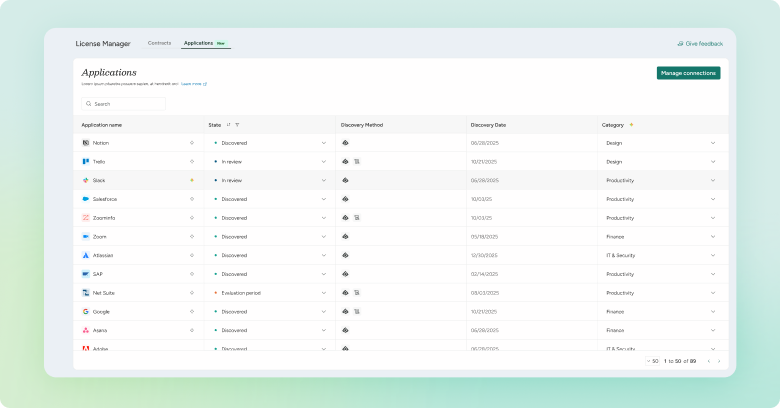Open the State dropdown for SAP
The width and height of the screenshot is (780, 408).
pyautogui.click(x=324, y=274)
